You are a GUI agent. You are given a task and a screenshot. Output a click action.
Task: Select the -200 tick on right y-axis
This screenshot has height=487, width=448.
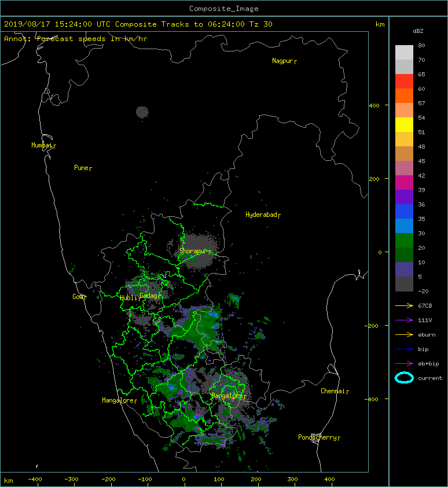pyautogui.click(x=372, y=326)
